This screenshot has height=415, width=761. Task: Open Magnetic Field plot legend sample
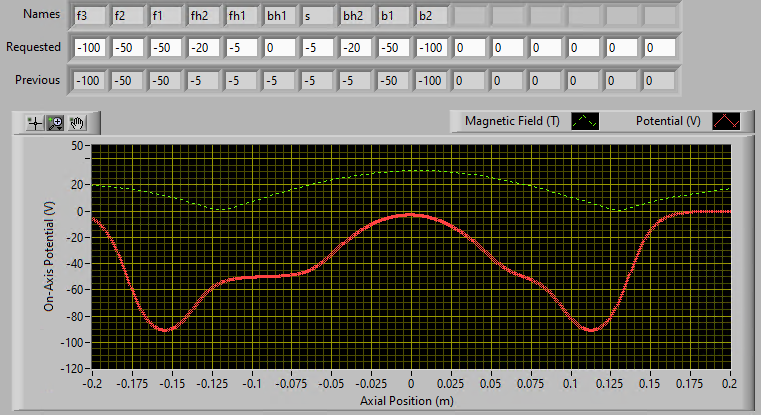tap(585, 121)
